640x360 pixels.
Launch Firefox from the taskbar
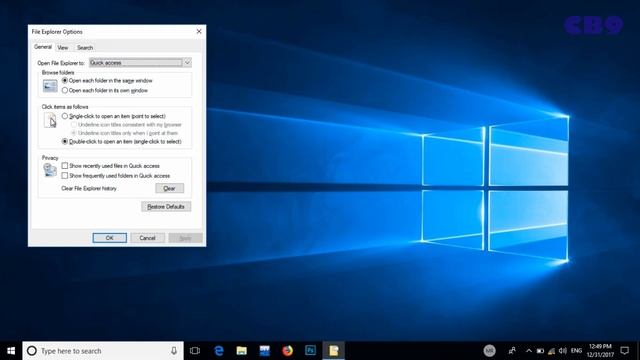click(x=287, y=351)
